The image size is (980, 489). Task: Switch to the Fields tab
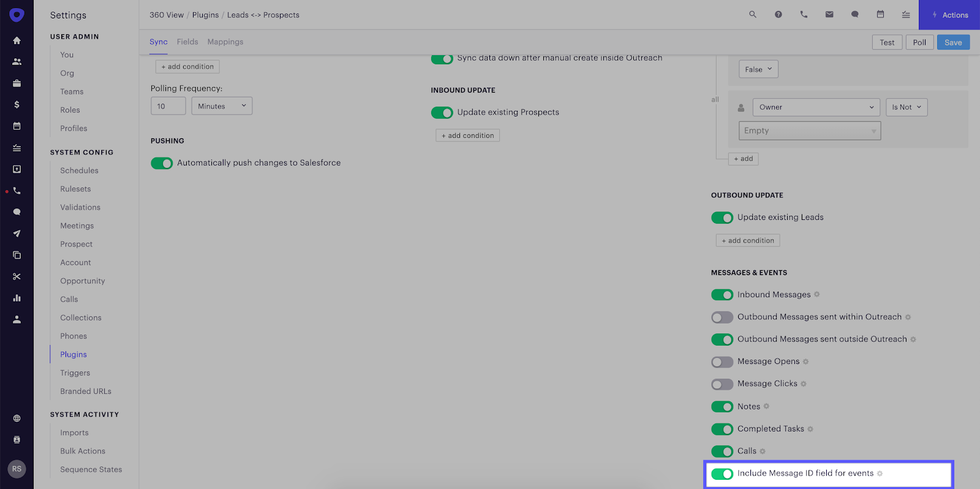click(x=187, y=42)
